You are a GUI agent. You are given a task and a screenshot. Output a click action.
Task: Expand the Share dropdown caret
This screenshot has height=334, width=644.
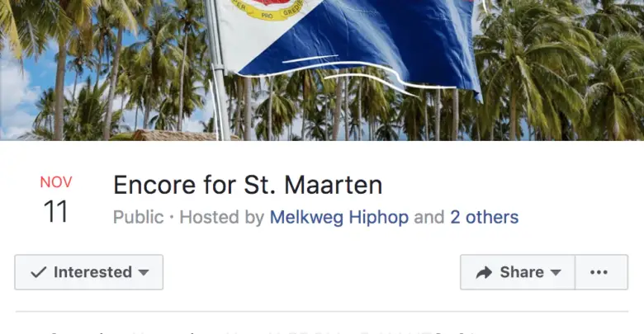(556, 272)
